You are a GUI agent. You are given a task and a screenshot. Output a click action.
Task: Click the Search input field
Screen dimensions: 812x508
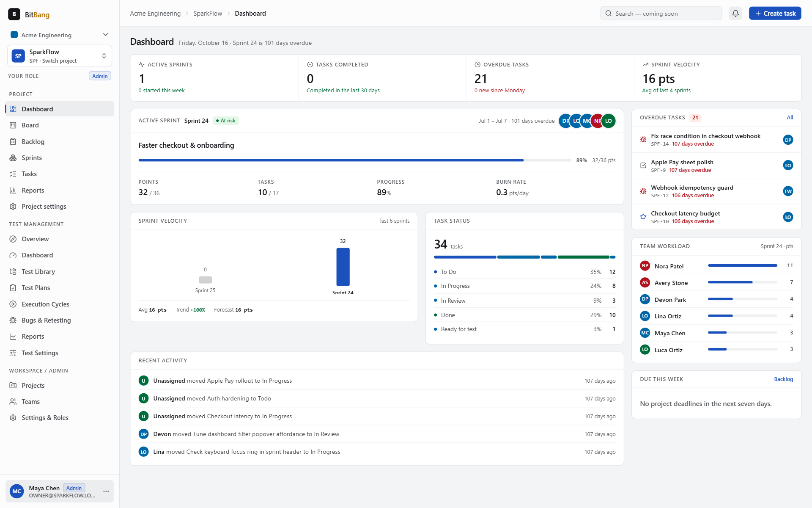point(661,14)
